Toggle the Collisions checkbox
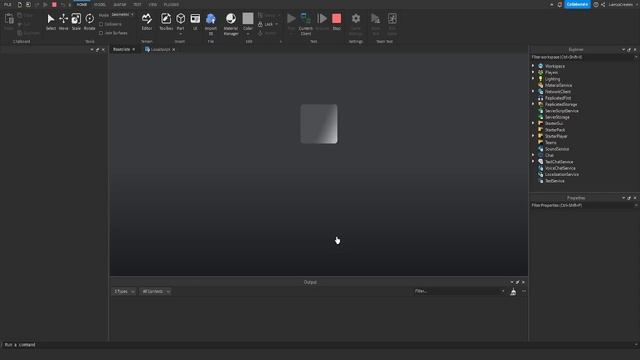Image resolution: width=640 pixels, height=360 pixels. (101, 24)
